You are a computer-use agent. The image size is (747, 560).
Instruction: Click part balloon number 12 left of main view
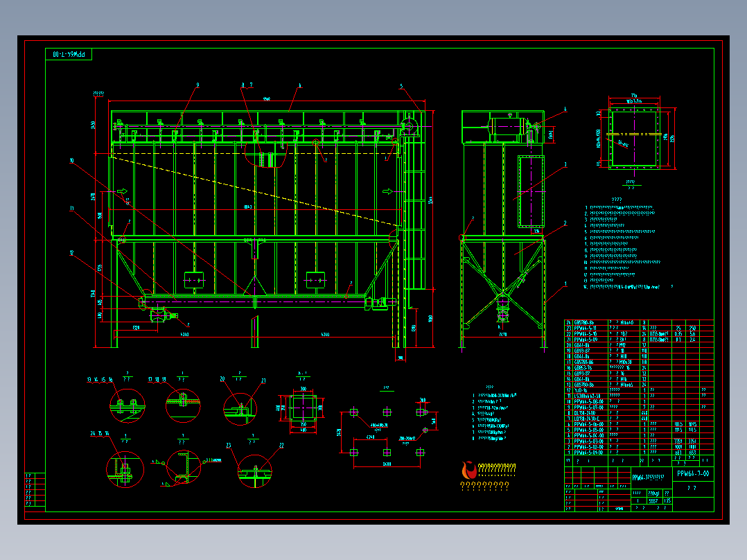pos(72,253)
